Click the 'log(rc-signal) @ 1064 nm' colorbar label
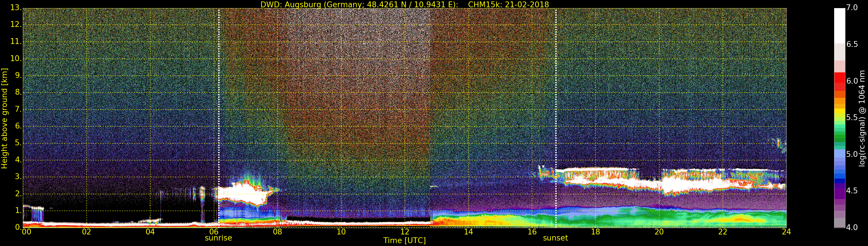This screenshot has width=868, height=246. click(x=862, y=118)
